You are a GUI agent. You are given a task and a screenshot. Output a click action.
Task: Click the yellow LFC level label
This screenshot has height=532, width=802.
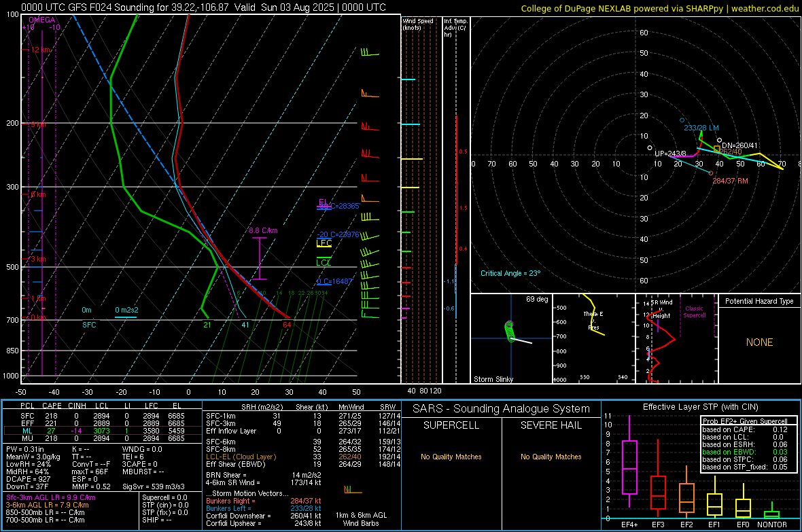324,243
